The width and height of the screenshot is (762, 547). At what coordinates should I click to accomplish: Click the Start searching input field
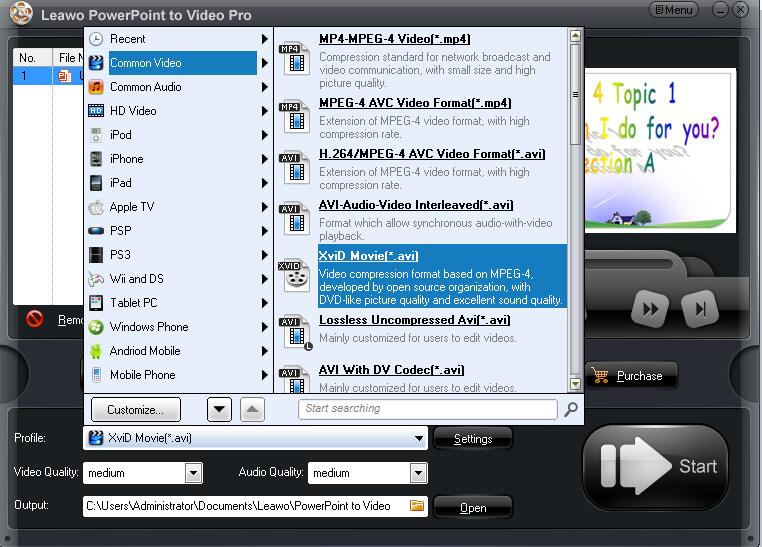pyautogui.click(x=427, y=409)
